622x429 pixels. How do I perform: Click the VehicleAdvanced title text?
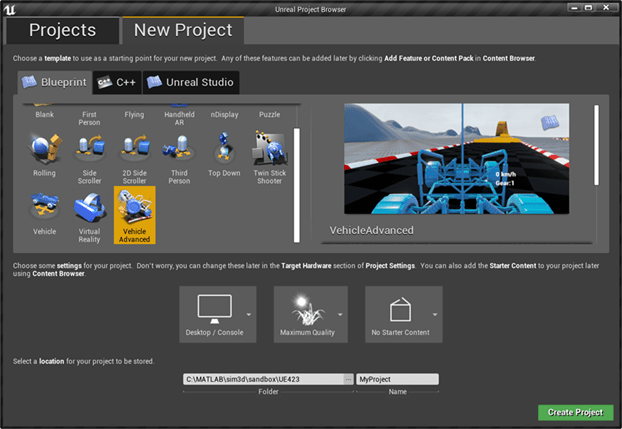(371, 231)
